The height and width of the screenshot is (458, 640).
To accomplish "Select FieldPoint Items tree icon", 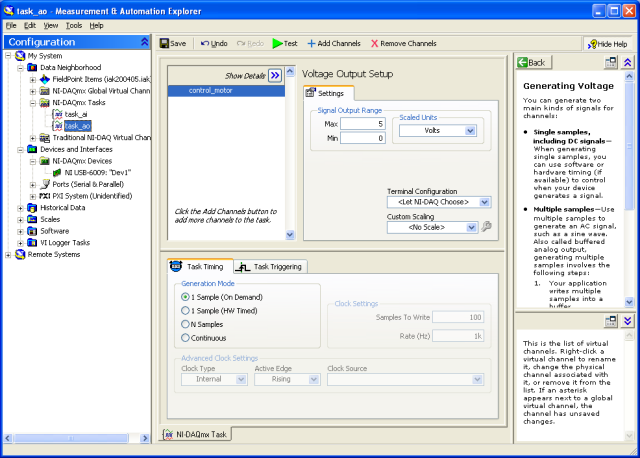I will point(44,79).
